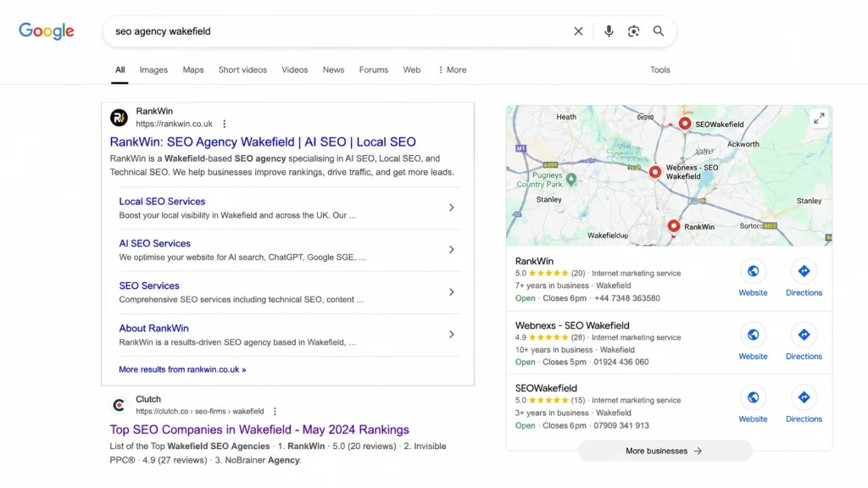The height and width of the screenshot is (488, 868).
Task: Switch to the News tab
Action: pyautogui.click(x=333, y=69)
